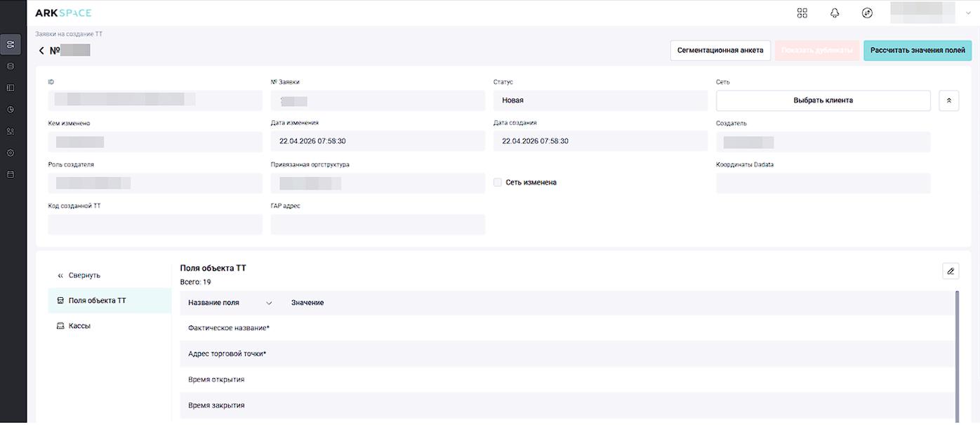Switch to the 'Кассы' tab
Image resolution: width=980 pixels, height=425 pixels.
[79, 326]
